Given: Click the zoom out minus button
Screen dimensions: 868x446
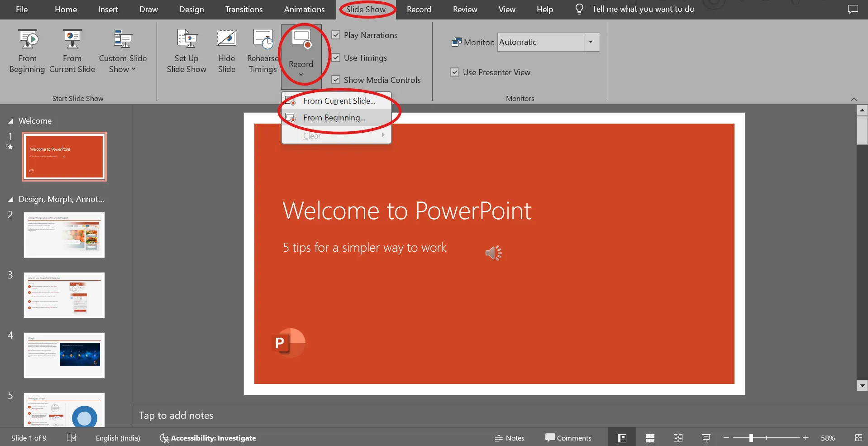Looking at the screenshot, I should [x=726, y=438].
